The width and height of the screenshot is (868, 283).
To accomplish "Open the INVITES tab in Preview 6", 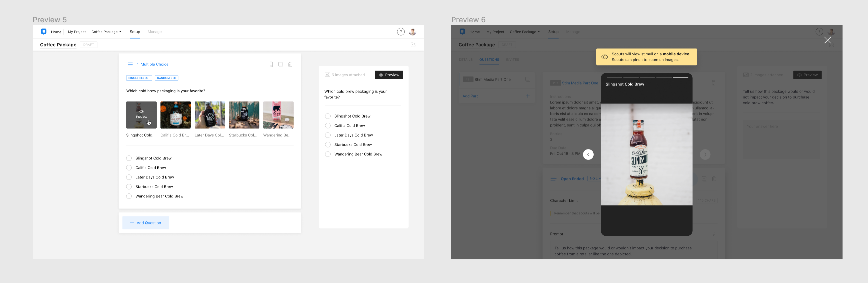I will click(x=512, y=60).
